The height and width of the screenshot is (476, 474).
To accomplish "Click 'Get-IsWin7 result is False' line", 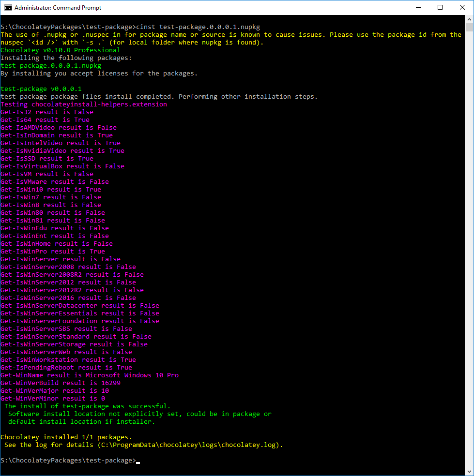I will coord(51,197).
